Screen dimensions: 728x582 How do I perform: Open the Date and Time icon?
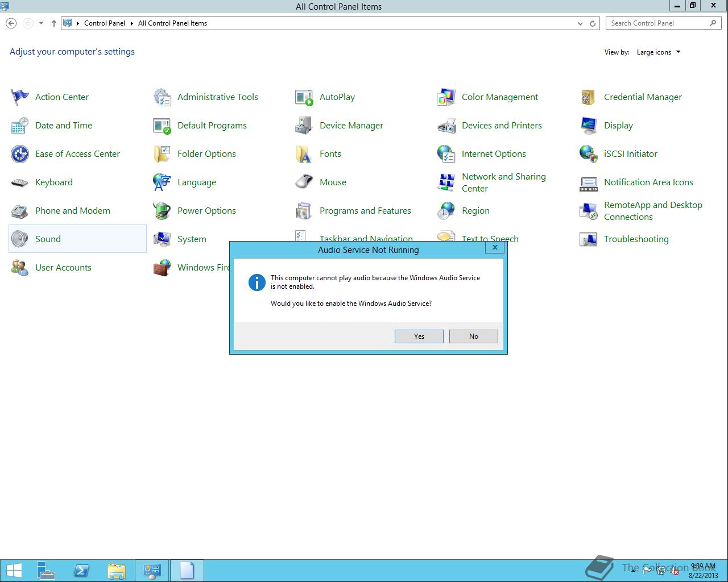pos(20,126)
